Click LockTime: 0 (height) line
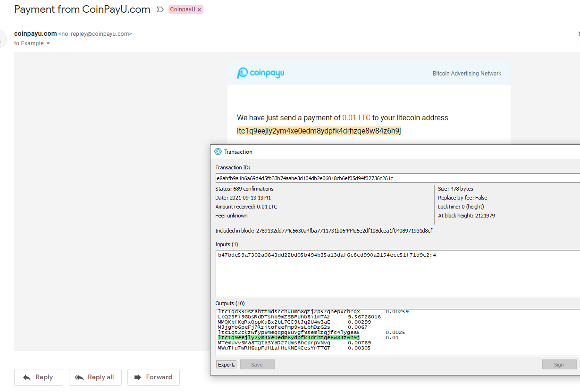 [x=461, y=207]
